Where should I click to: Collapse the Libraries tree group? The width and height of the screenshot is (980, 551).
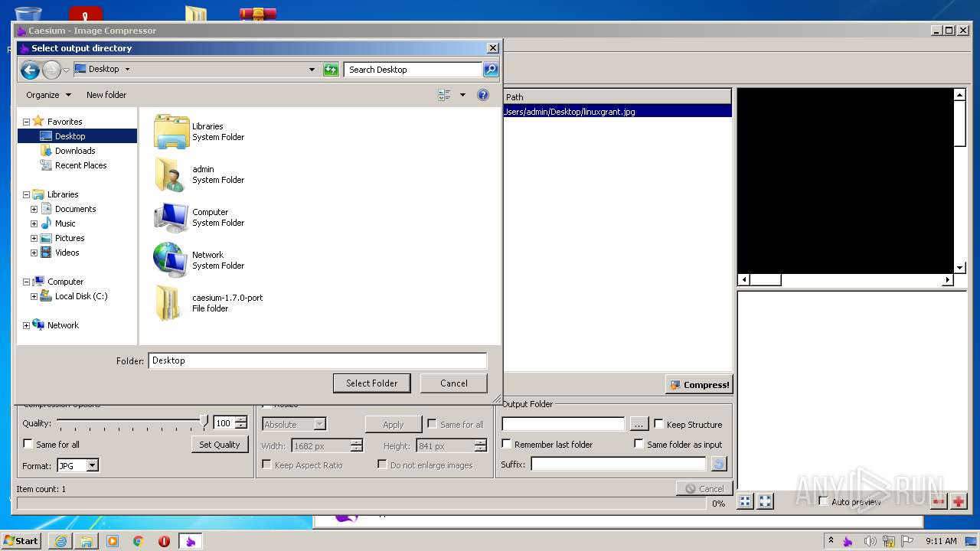click(26, 194)
